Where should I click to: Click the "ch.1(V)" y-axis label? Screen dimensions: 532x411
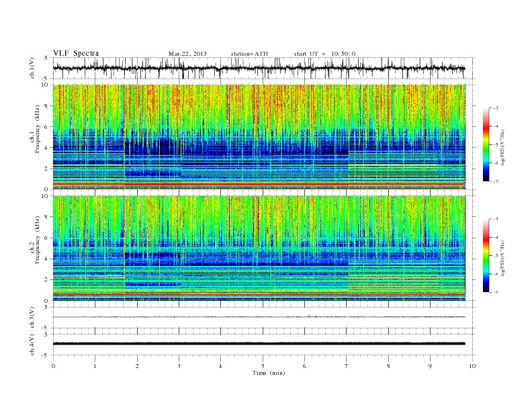32,68
